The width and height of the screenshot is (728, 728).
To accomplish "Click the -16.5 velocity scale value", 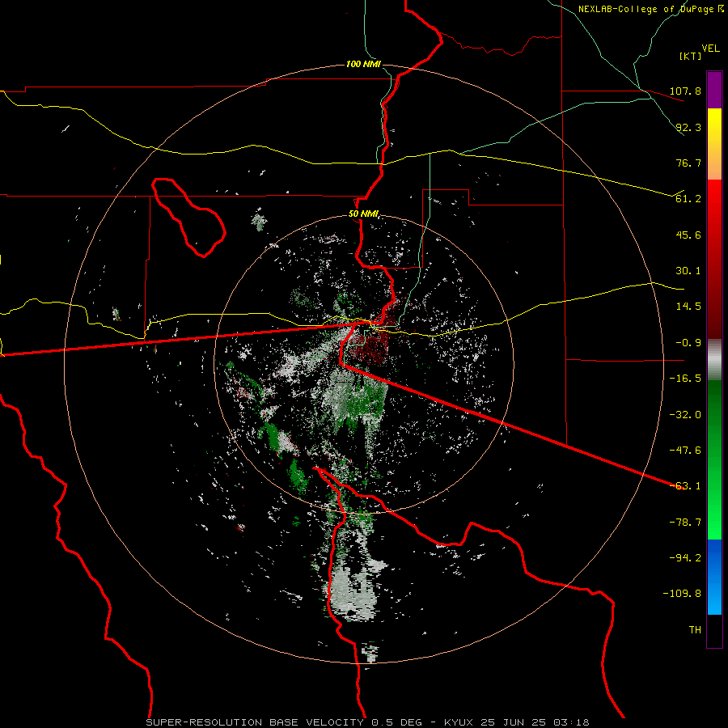I will click(685, 379).
